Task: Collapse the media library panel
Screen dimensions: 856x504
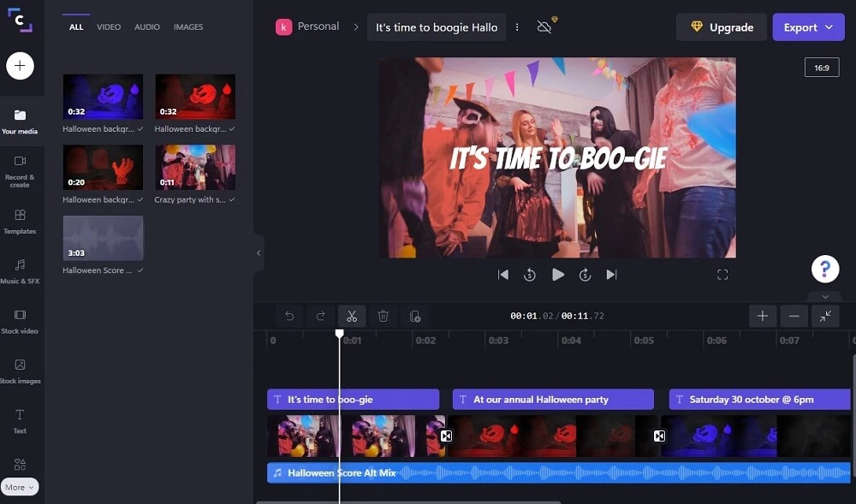Action: coord(259,252)
